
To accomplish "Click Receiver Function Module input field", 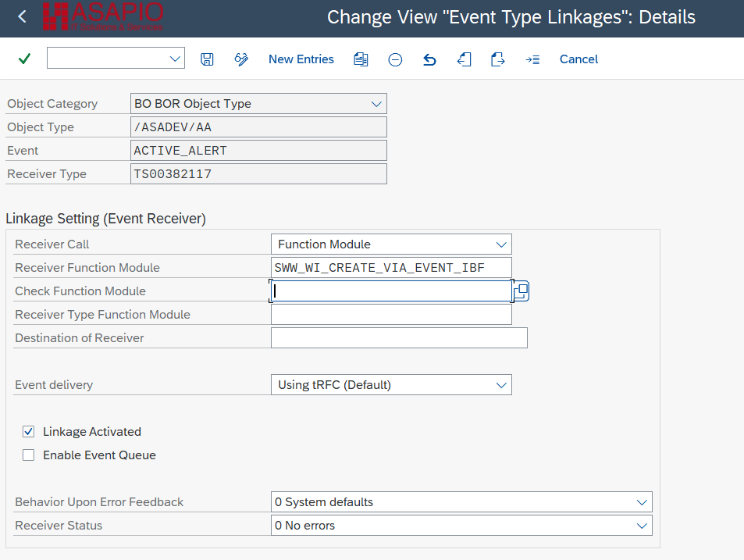I will [x=391, y=268].
